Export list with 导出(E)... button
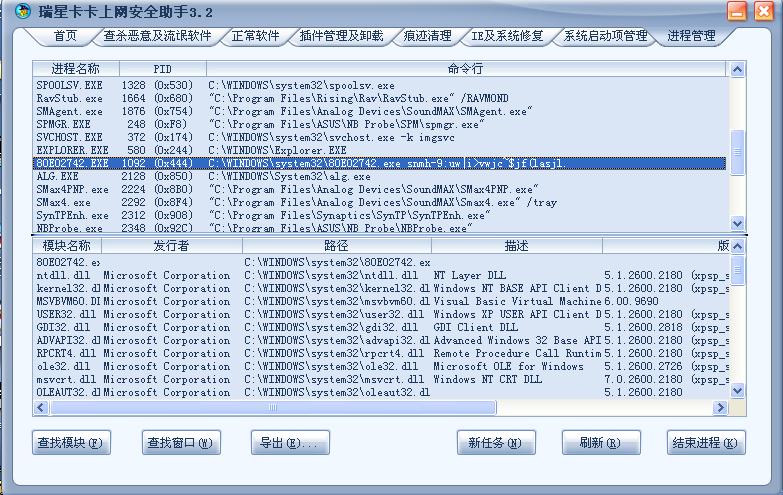783x495 pixels. coord(290,443)
